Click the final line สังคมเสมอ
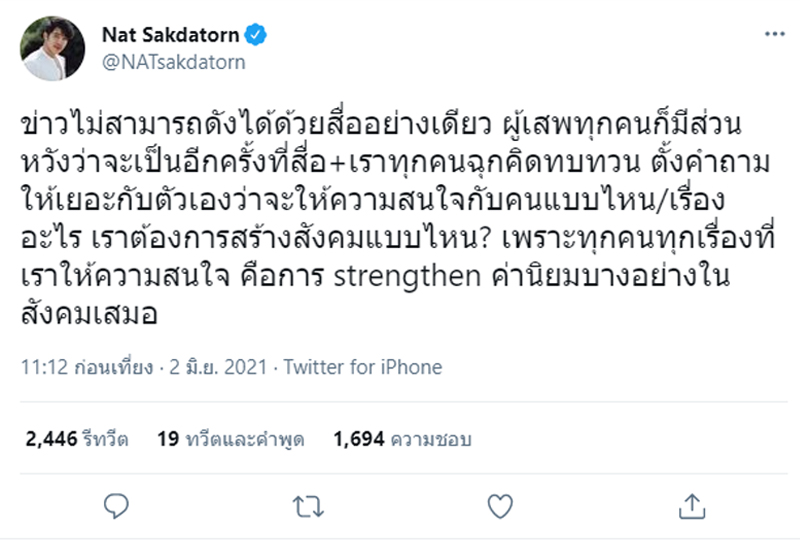Screen dimensions: 800x546 pos(80,312)
